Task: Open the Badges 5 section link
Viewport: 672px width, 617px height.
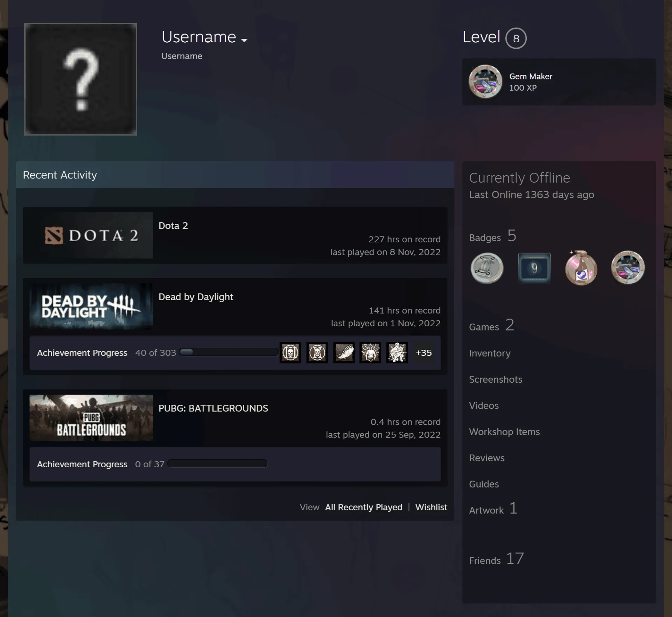Action: [492, 236]
